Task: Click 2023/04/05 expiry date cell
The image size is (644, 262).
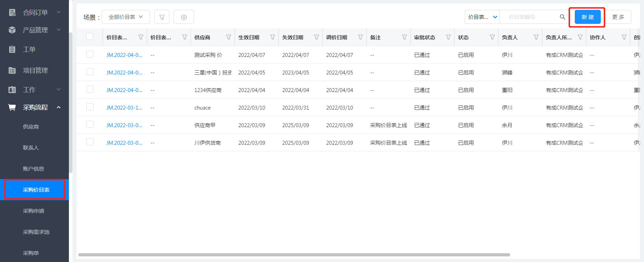Action: coord(296,73)
